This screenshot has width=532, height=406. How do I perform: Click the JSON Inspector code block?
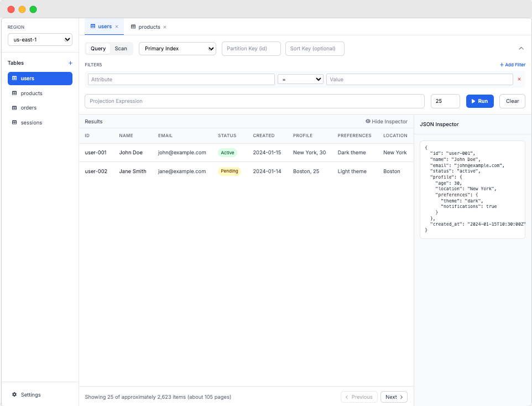[x=472, y=189]
